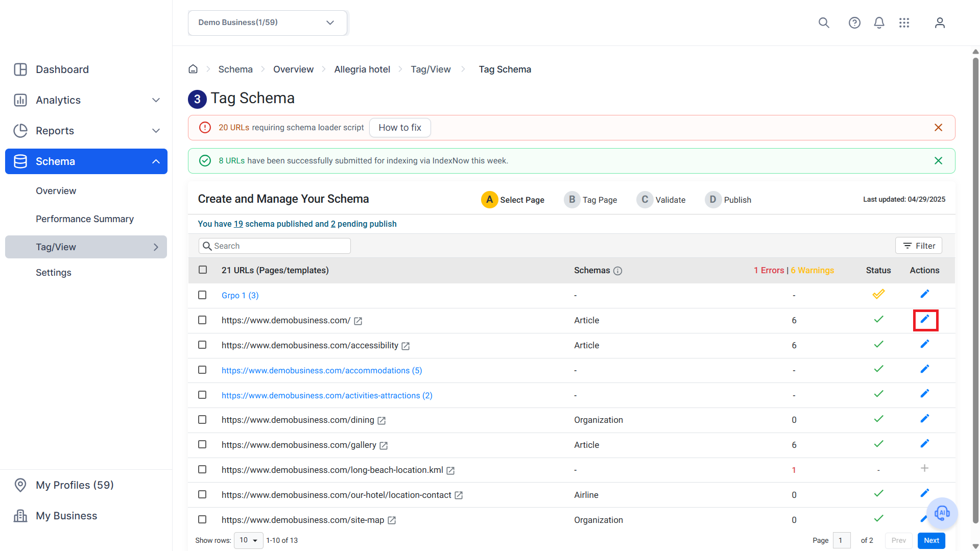Edit schema for Grpo 1 (3) row
The image size is (980, 551).
(924, 294)
